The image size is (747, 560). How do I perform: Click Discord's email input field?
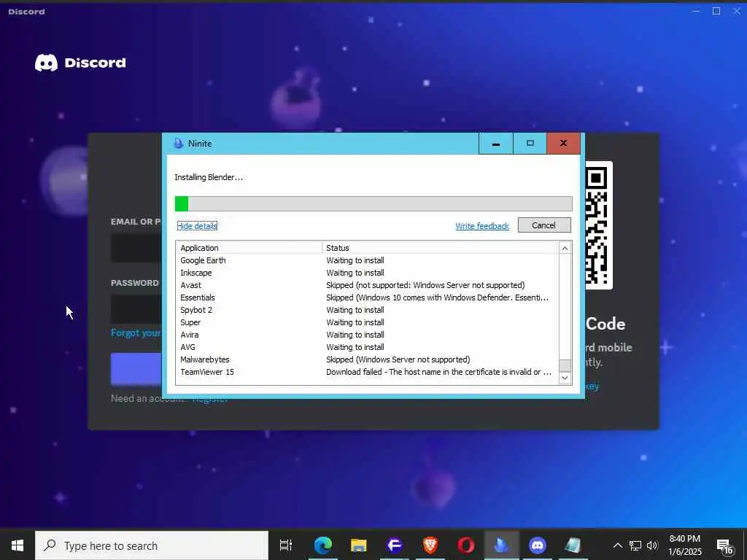click(136, 248)
